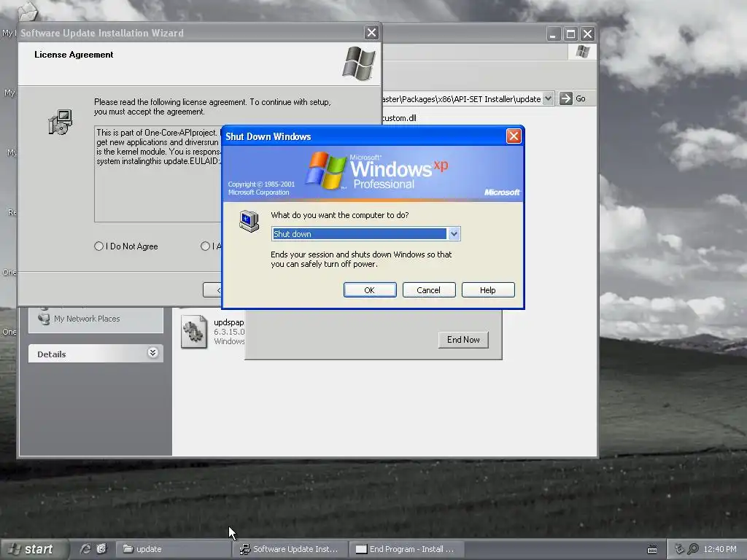Screen dimensions: 747x560
Task: Click the computer icon in shutdown dialog
Action: 249,221
